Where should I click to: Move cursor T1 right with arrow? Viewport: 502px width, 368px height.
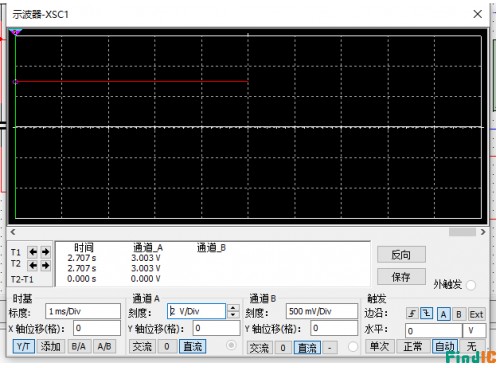45,252
